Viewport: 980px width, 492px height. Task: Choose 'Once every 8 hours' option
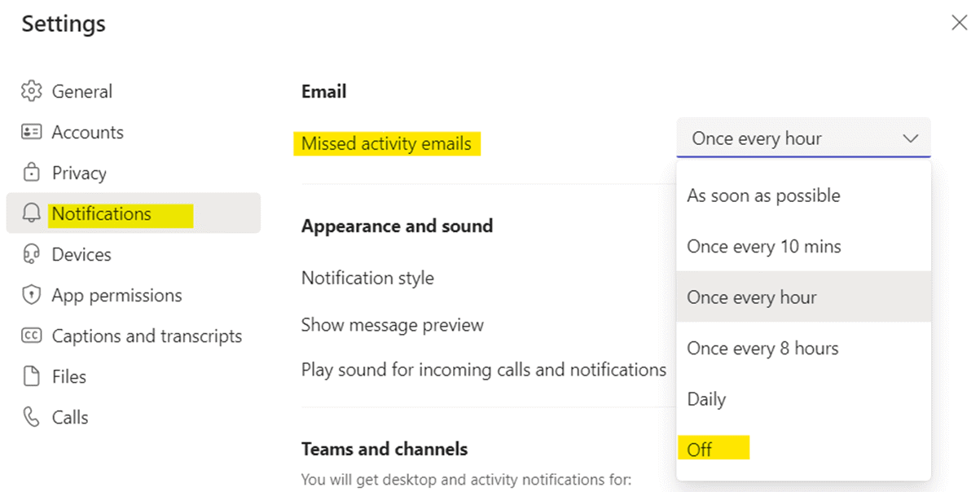pyautogui.click(x=803, y=348)
